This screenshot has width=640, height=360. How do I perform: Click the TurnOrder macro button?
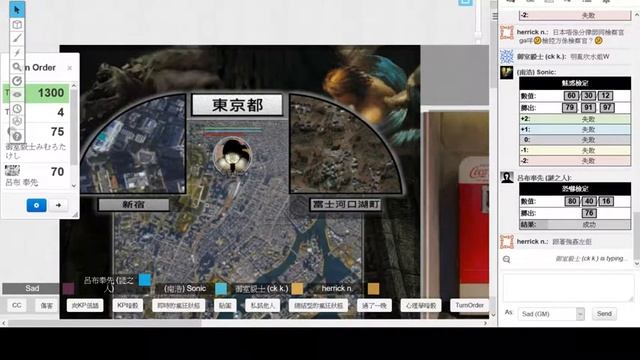[x=469, y=305]
